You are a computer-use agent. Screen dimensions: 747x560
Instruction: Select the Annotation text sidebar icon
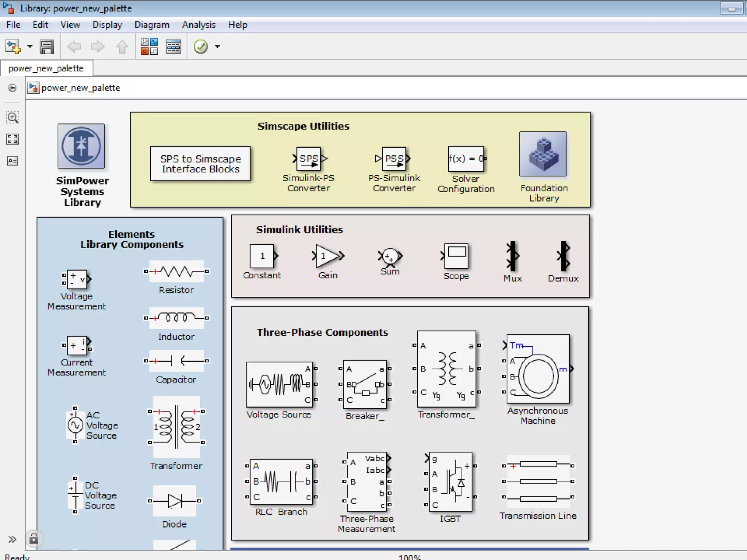12,161
